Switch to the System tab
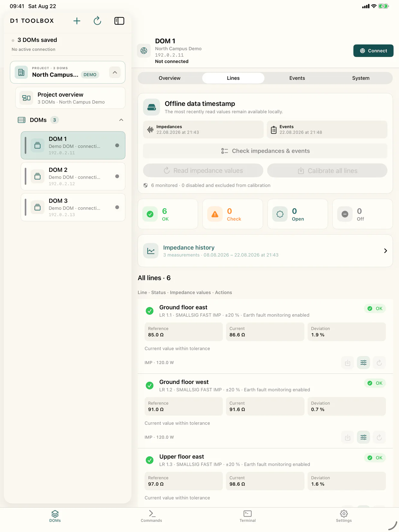This screenshot has width=399, height=532. tap(361, 78)
